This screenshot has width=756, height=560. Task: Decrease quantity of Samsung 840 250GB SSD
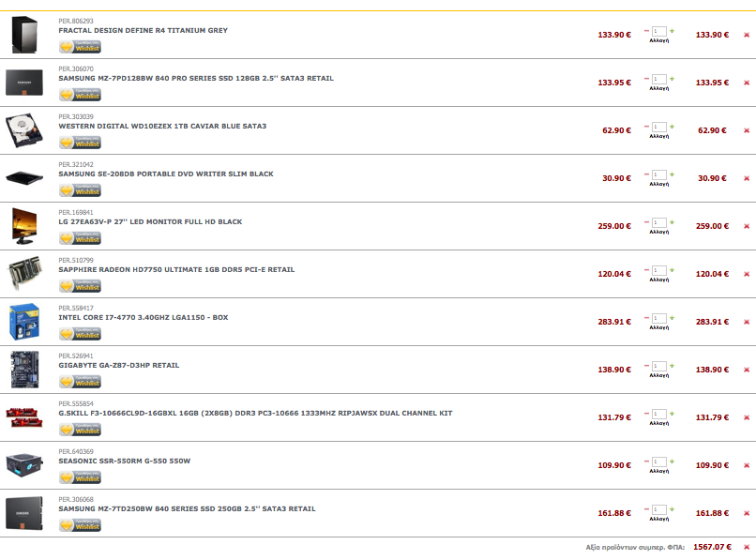point(646,508)
